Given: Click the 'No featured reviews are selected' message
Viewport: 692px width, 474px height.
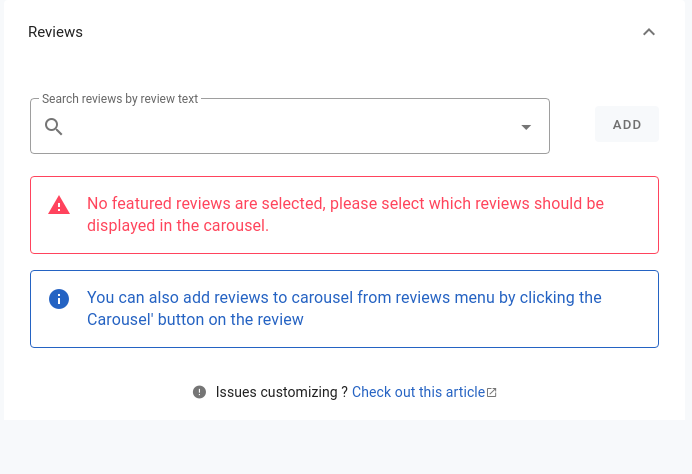Looking at the screenshot, I should [x=345, y=214].
